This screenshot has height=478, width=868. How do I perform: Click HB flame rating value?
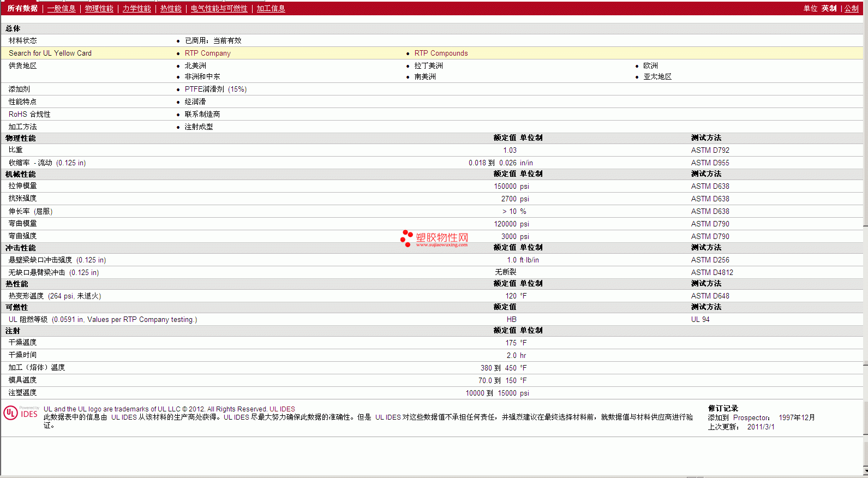coord(511,320)
